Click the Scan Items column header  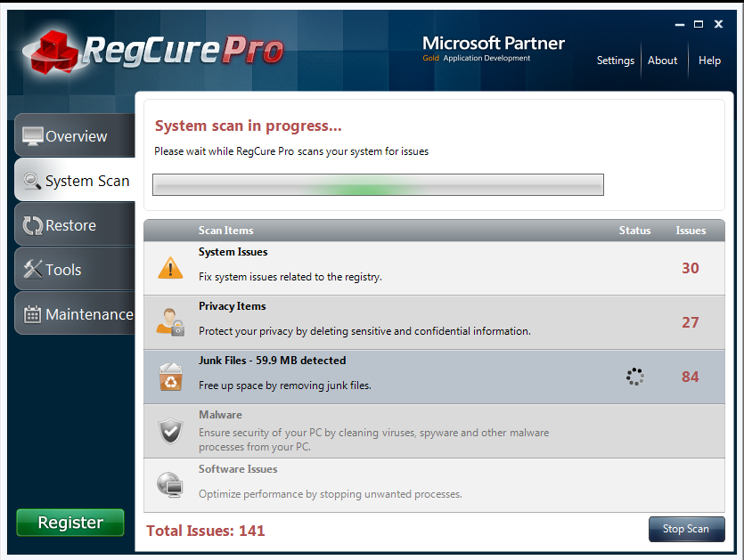[x=225, y=231]
